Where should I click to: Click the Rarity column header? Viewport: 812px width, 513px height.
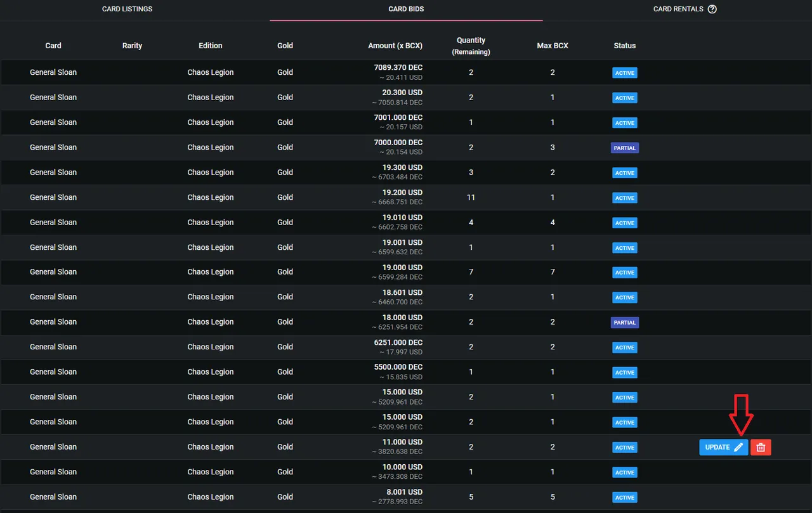(x=132, y=46)
